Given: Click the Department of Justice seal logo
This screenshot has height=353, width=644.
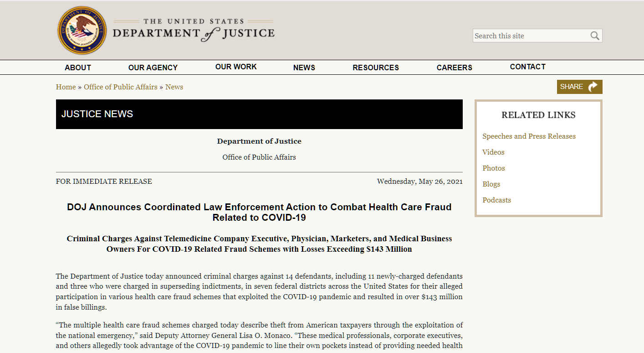Looking at the screenshot, I should [82, 31].
